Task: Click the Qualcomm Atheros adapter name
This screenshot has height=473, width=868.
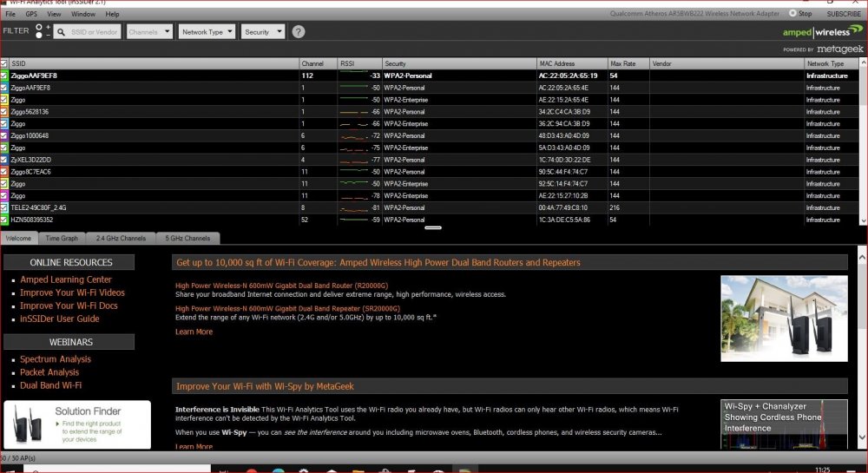Action: point(694,14)
